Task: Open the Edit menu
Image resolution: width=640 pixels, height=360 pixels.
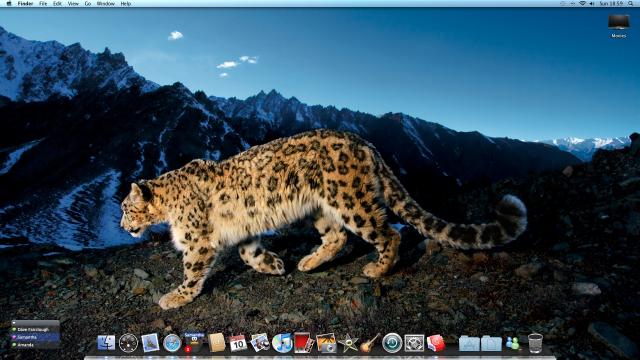Action: [57, 3]
